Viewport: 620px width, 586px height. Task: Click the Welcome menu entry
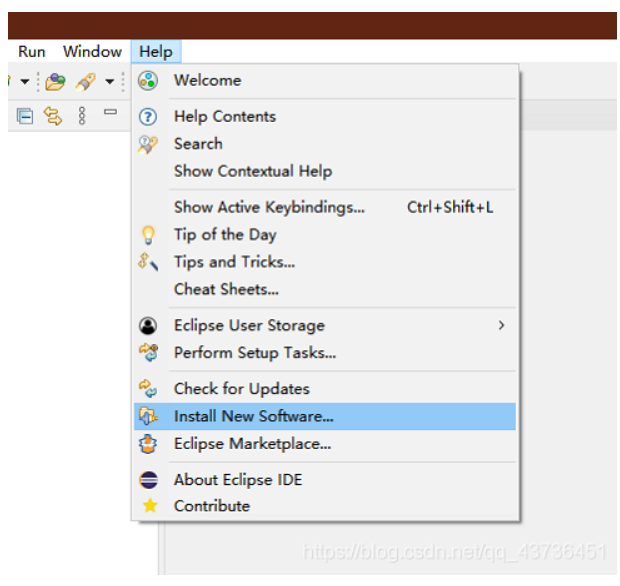click(x=324, y=81)
